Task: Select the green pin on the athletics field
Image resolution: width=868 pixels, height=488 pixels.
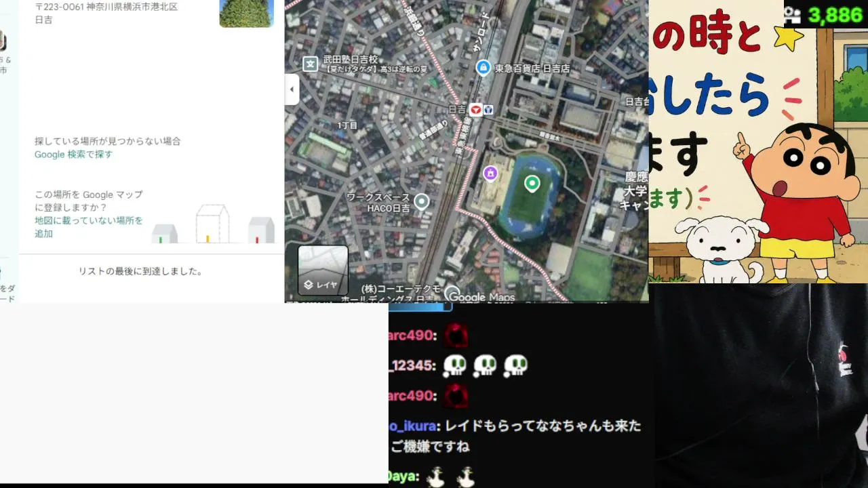Action: click(x=532, y=183)
